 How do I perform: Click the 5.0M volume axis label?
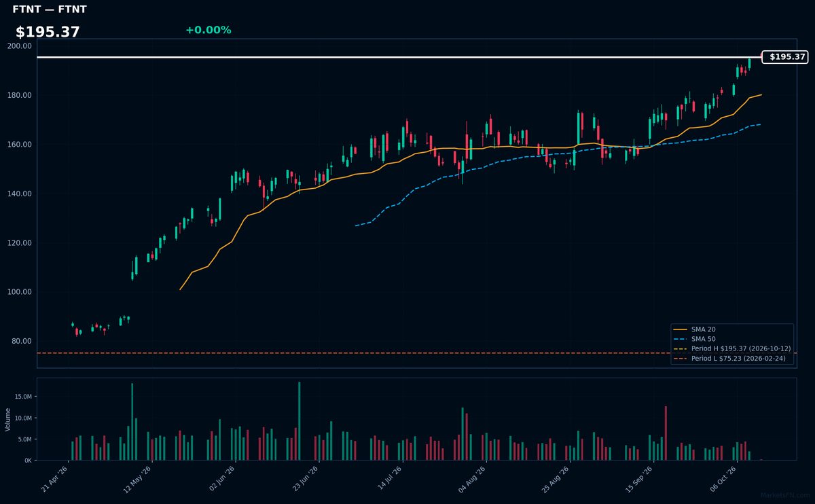[24, 439]
